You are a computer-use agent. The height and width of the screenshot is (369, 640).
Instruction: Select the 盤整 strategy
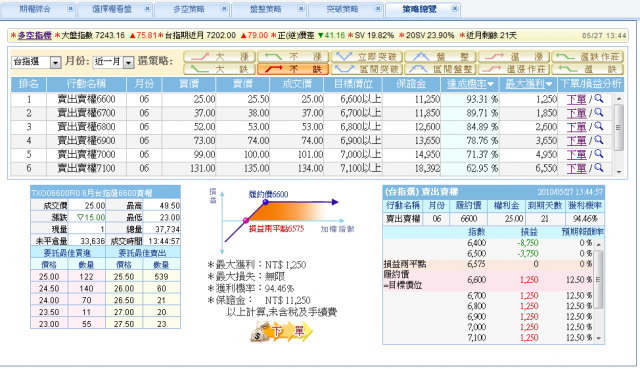click(441, 56)
